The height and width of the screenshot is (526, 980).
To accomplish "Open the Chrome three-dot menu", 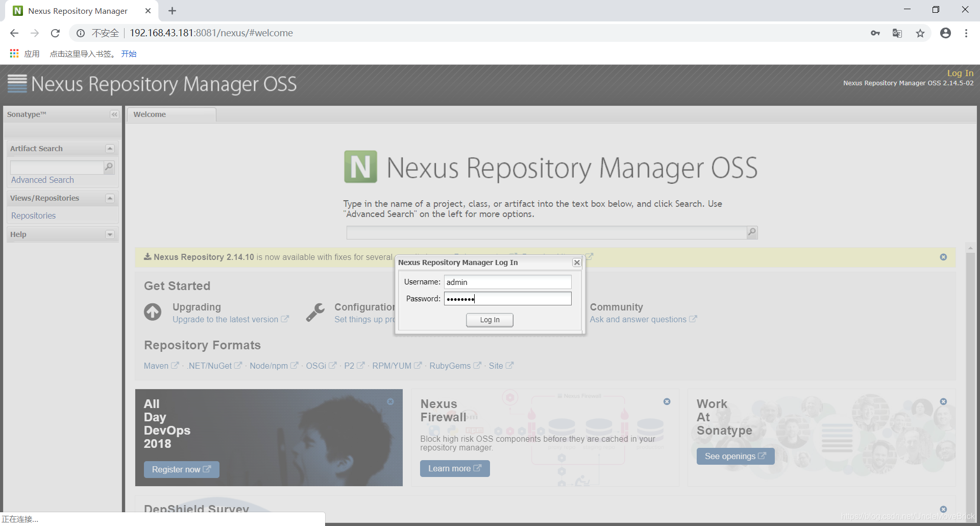I will (966, 33).
